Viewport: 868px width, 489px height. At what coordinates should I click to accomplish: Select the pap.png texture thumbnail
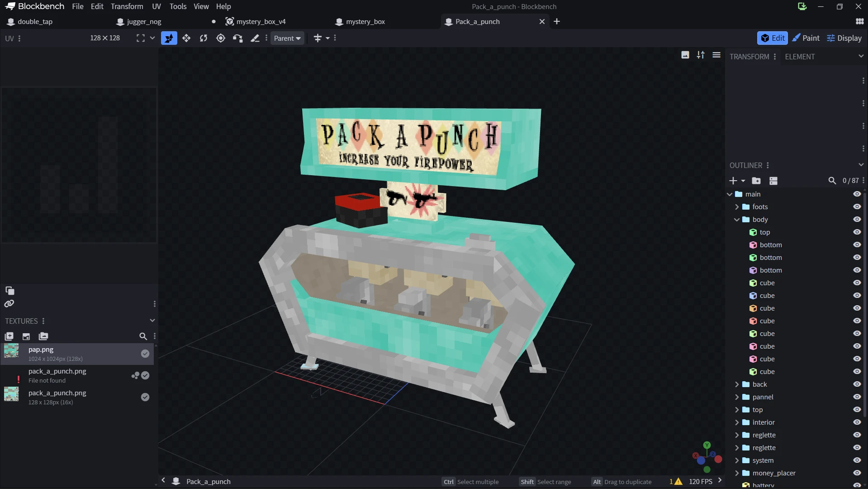pyautogui.click(x=11, y=351)
